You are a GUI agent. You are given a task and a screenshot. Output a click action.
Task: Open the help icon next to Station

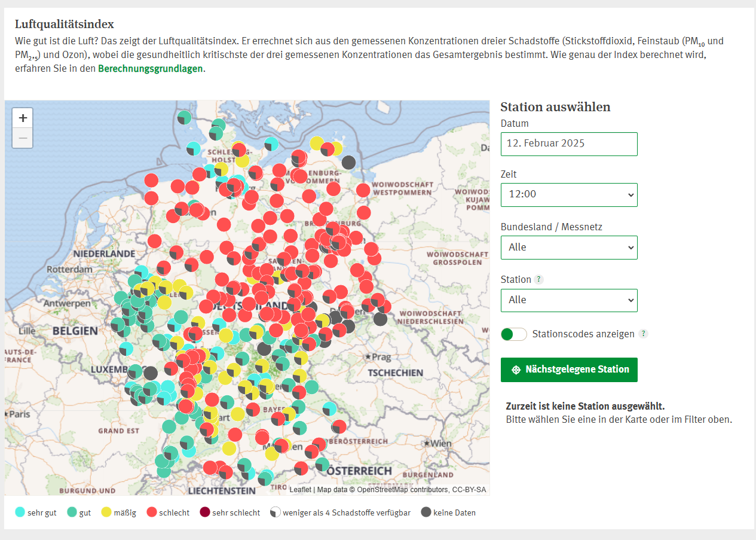point(538,279)
